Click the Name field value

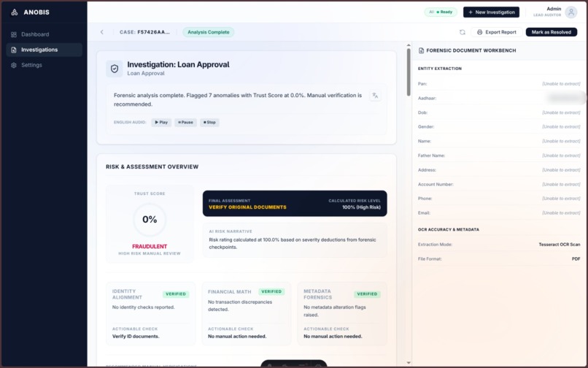[561, 141]
